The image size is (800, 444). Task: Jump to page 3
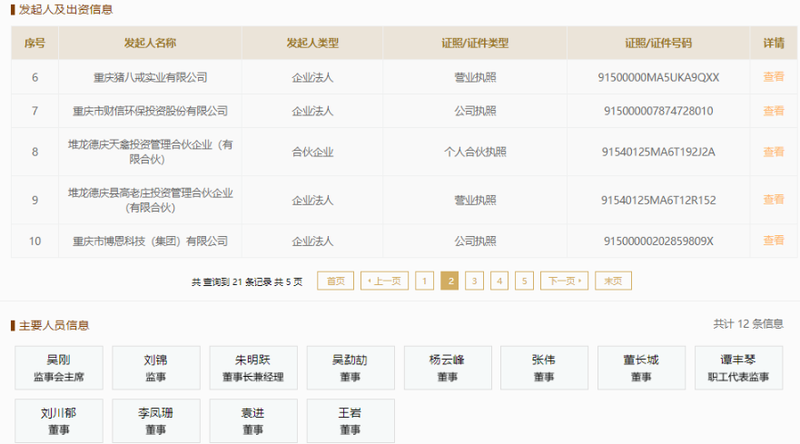pos(474,281)
